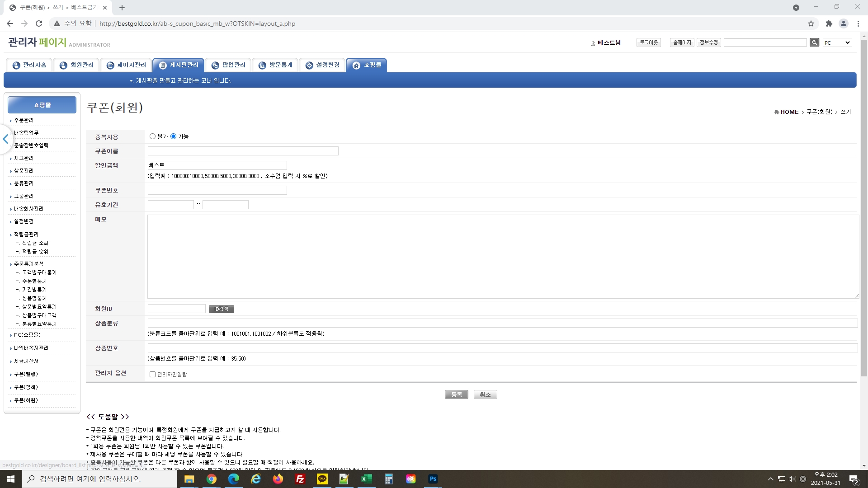This screenshot has height=488, width=868.
Task: Click the HOME breadcrumb icon
Action: (x=776, y=112)
